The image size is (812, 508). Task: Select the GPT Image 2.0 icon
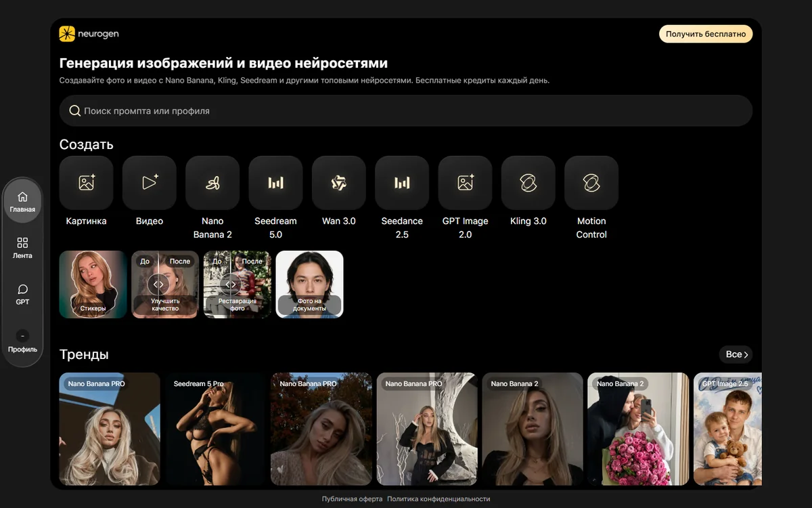click(x=466, y=183)
